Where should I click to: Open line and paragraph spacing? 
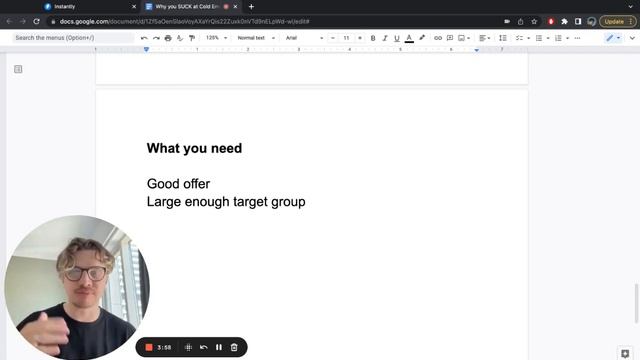[x=503, y=38]
